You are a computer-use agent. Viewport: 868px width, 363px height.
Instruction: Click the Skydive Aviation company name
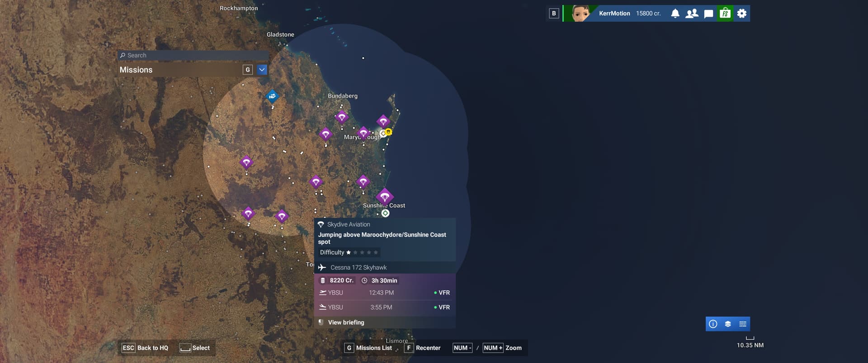[x=349, y=224]
